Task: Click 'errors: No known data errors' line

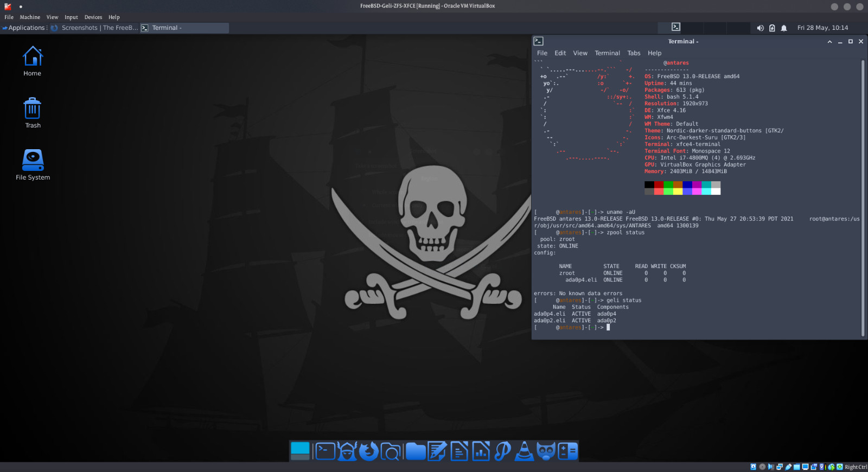Action: click(x=578, y=294)
